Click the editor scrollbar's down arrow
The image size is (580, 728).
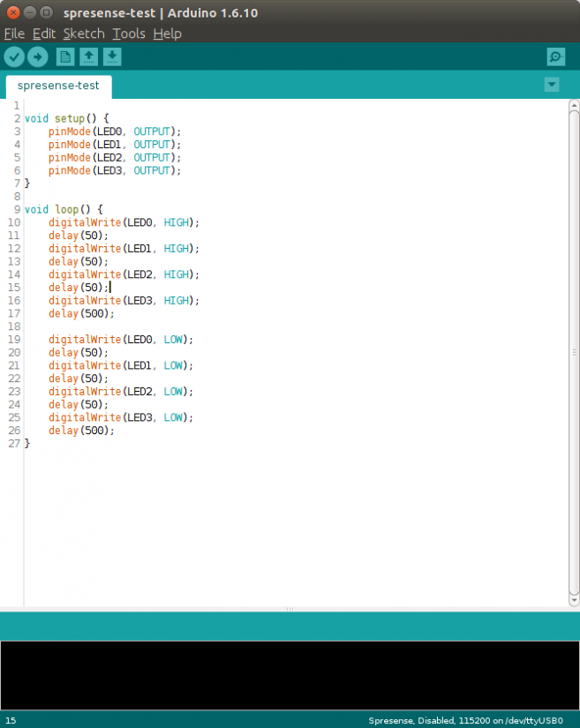(x=574, y=600)
